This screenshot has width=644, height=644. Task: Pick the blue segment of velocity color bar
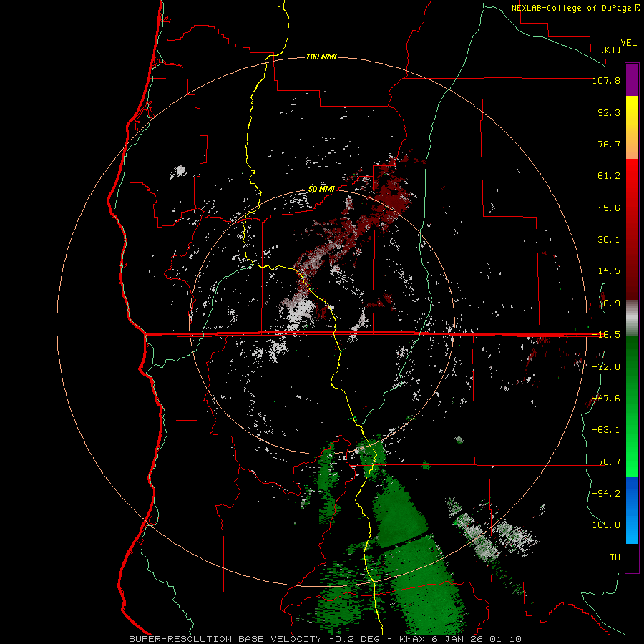pyautogui.click(x=632, y=510)
